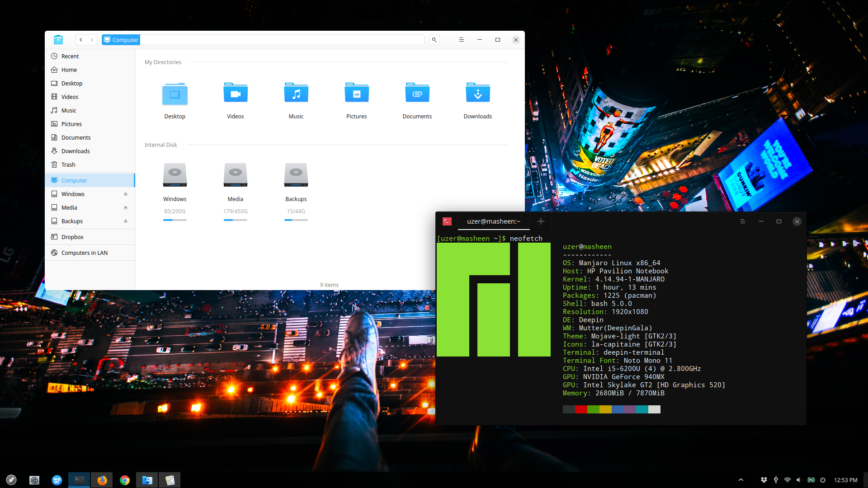Click the search magnifier in file manager
This screenshot has height=488, width=868.
tap(434, 40)
